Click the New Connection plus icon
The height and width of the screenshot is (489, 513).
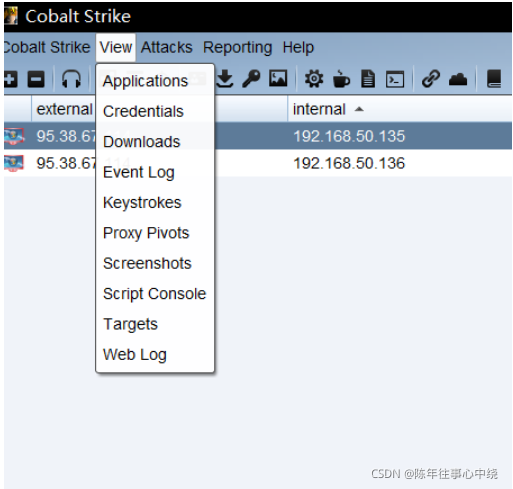tap(10, 79)
